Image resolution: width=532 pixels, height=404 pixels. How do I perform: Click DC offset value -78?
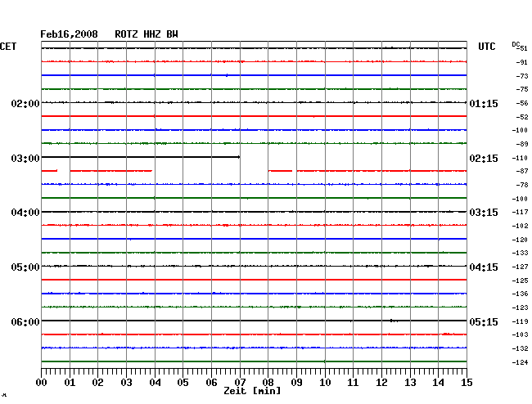tap(522, 185)
